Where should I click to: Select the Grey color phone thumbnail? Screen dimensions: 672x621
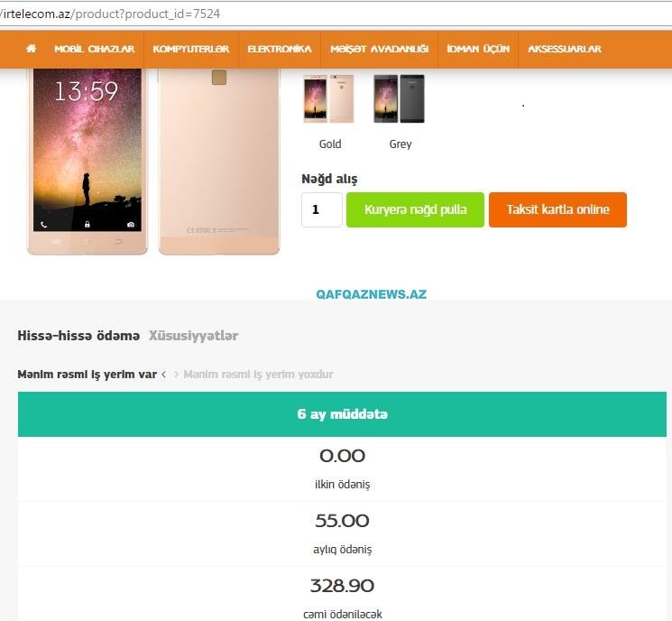(x=399, y=98)
